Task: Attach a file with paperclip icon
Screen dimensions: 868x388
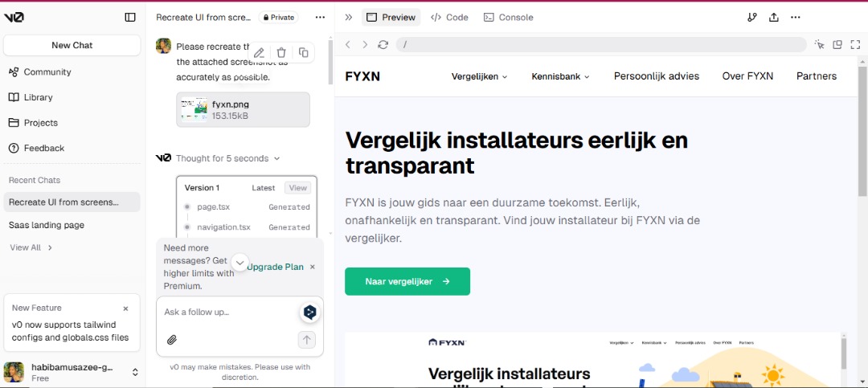Action: pos(172,340)
